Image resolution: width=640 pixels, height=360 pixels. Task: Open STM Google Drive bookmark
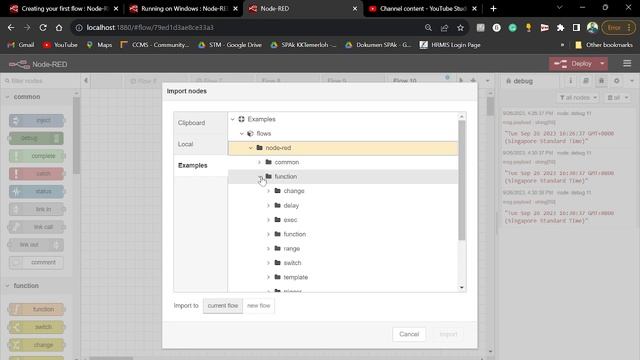point(230,45)
